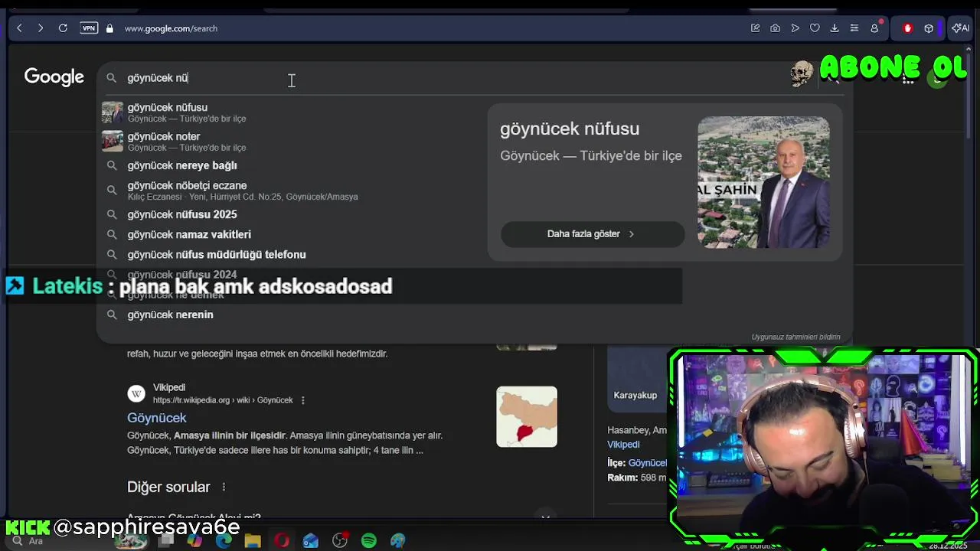This screenshot has height=551, width=980.
Task: Open File Explorer from the taskbar
Action: coord(253,541)
